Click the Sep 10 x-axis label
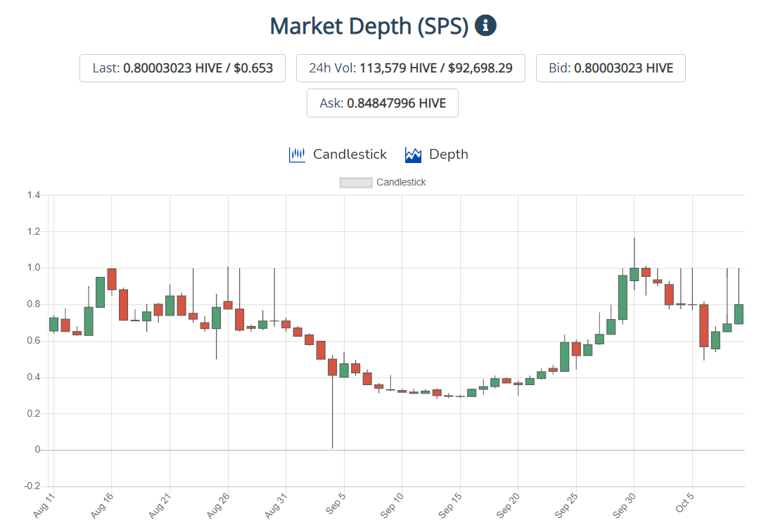766x532 pixels. coord(392,505)
